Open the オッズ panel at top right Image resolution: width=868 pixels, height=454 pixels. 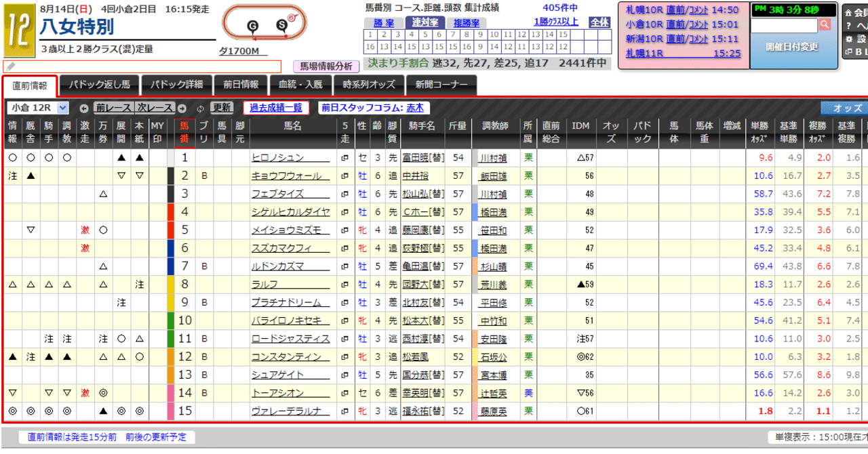(x=843, y=108)
